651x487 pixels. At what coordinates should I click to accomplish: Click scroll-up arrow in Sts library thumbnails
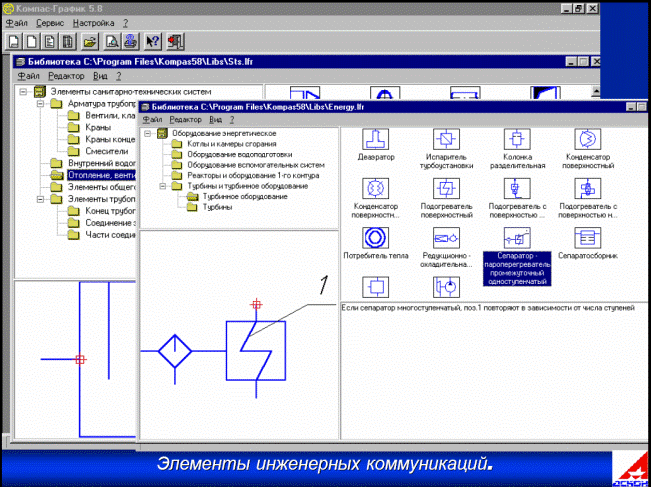(595, 91)
